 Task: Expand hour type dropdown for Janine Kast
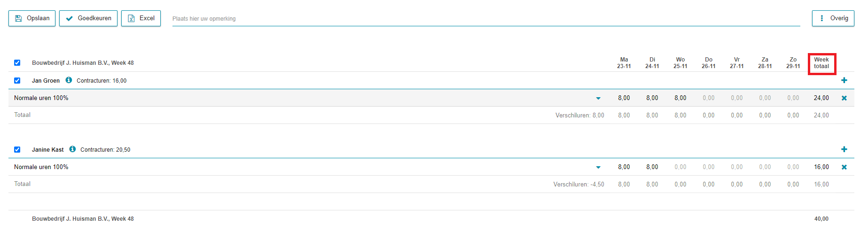(598, 167)
